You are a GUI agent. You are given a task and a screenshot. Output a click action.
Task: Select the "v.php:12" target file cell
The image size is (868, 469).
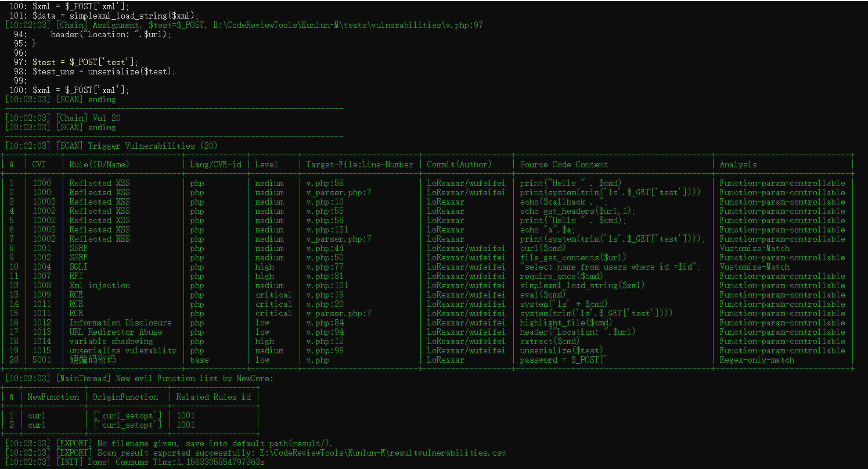pos(325,341)
